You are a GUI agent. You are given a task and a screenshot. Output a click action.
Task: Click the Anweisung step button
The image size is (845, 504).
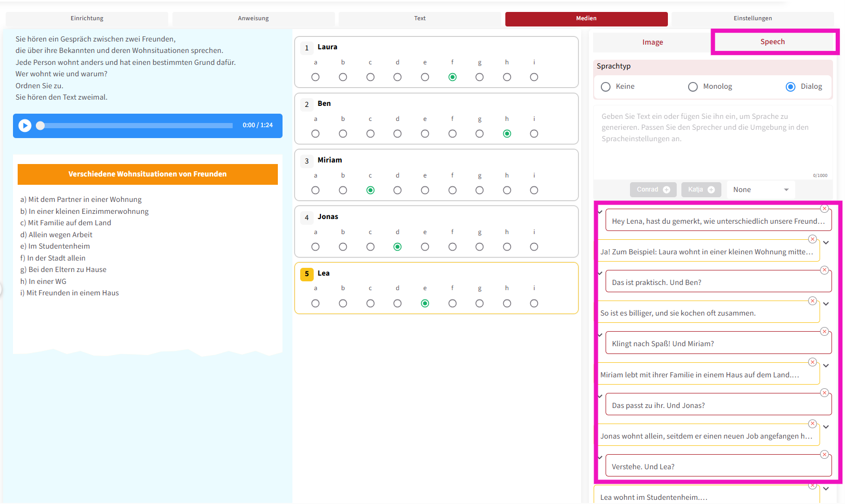[253, 18]
